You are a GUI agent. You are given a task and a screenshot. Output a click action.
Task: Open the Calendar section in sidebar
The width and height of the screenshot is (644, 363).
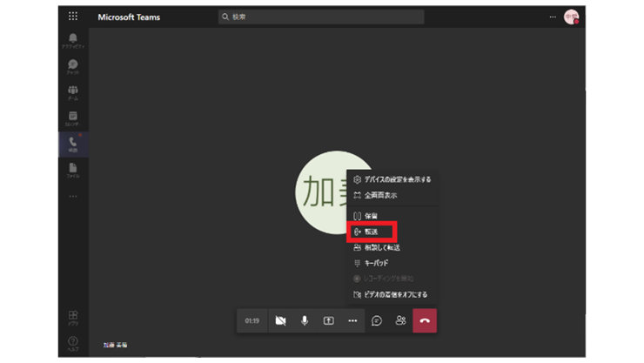(73, 118)
